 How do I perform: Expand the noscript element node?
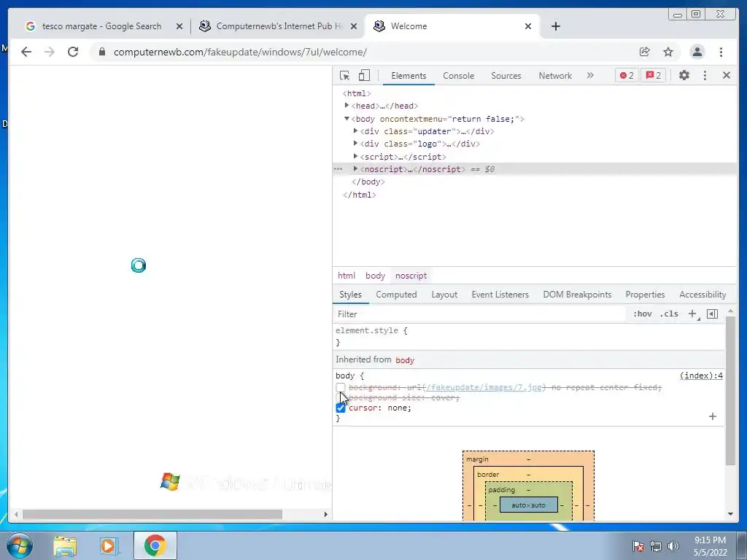tap(355, 168)
